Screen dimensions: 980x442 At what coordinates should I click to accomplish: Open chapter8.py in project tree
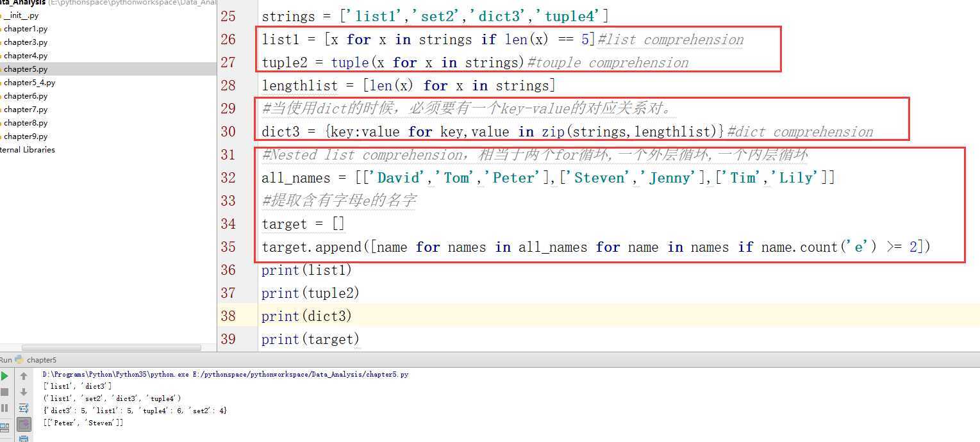[x=25, y=123]
